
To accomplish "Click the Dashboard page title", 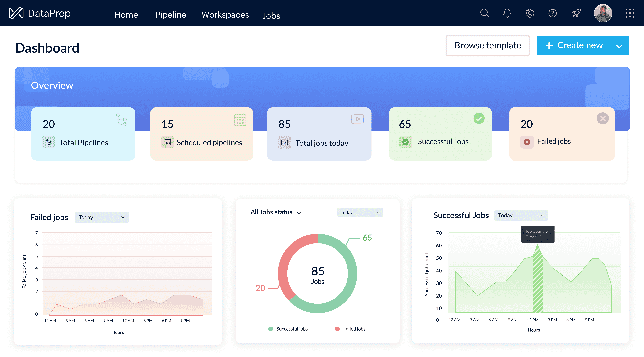I will point(47,48).
